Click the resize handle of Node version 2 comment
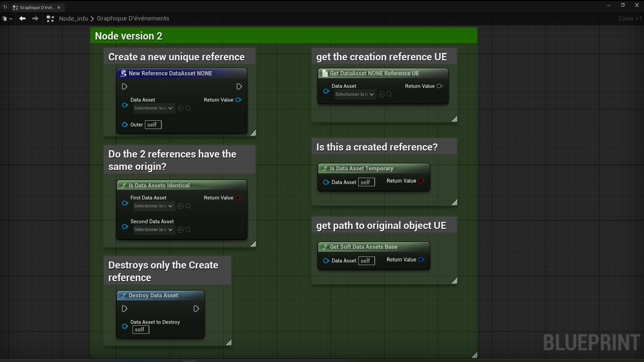 click(474, 355)
